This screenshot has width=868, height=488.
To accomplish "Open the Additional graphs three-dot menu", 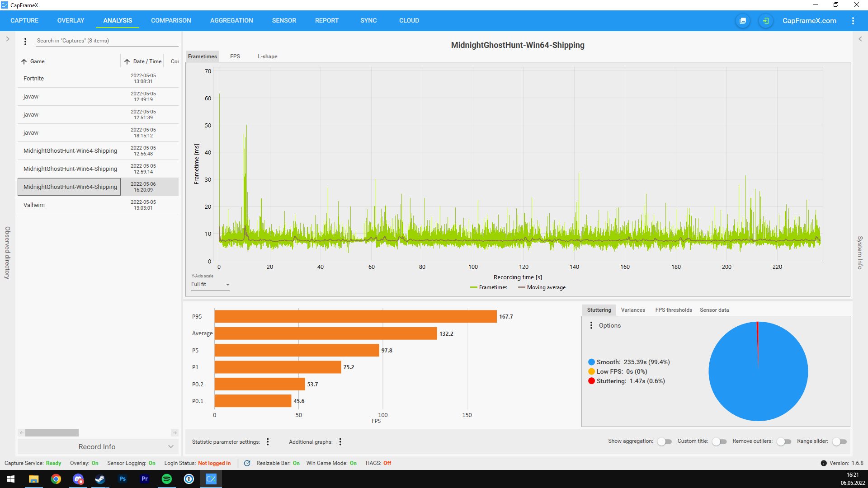I will [x=340, y=442].
